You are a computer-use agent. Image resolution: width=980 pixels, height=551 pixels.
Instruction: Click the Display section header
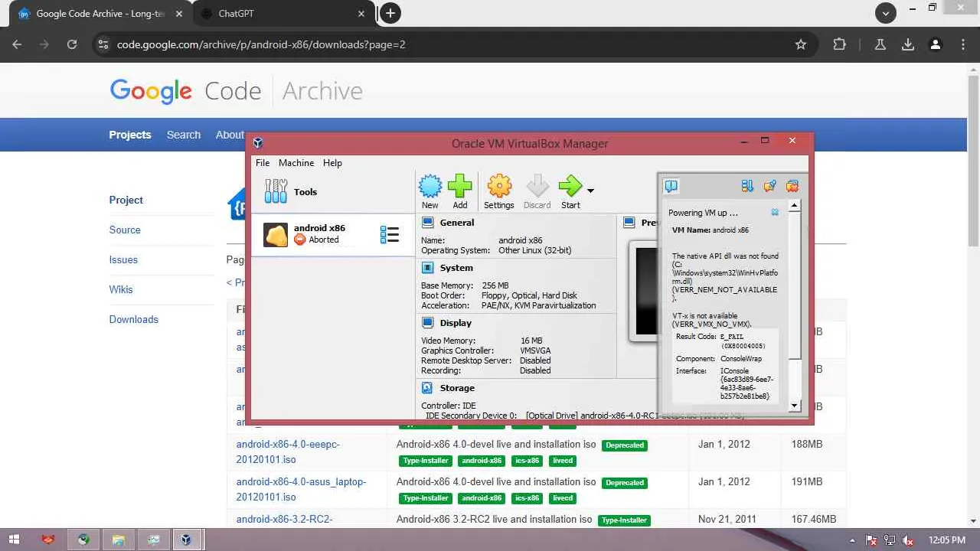pyautogui.click(x=456, y=323)
